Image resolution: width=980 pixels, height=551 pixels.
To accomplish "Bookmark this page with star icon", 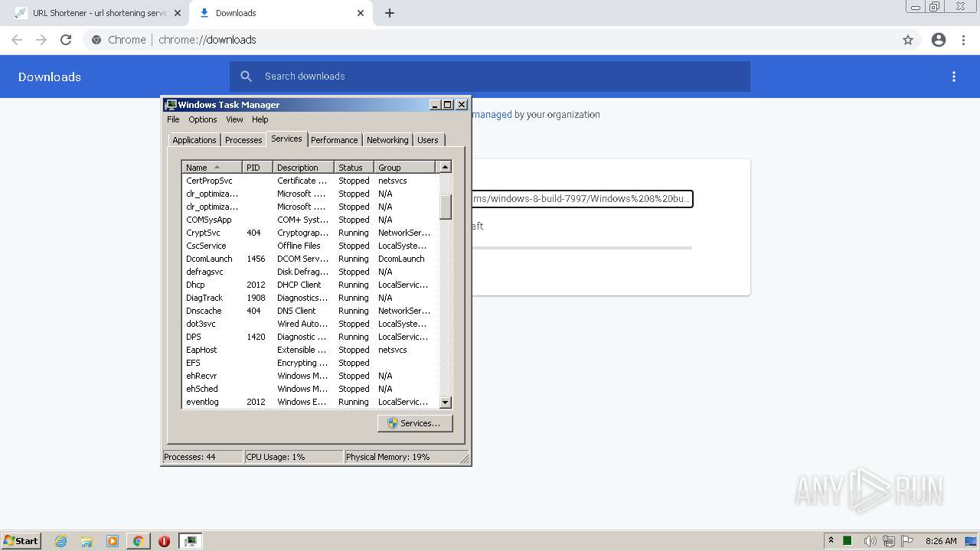I will pos(908,40).
